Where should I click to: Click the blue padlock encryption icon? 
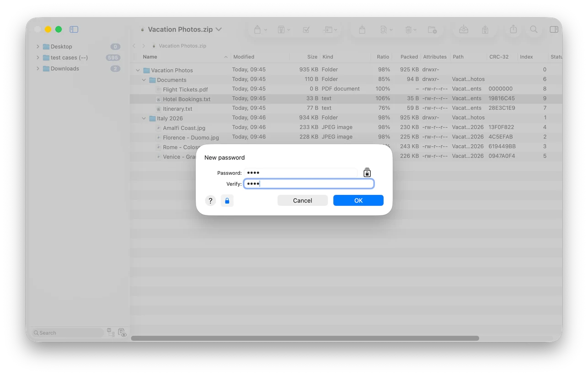227,201
